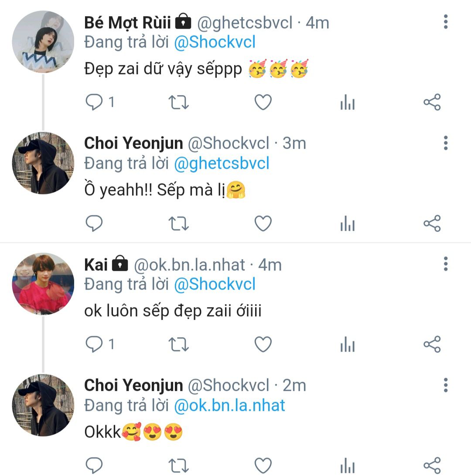Reply to Kai's tweet
Viewport: 471px width, 476px height.
tap(94, 345)
